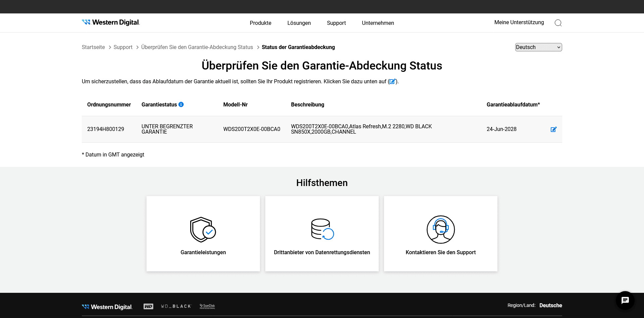Click the Western Digital footer logo
The width and height of the screenshot is (644, 318).
(x=107, y=307)
